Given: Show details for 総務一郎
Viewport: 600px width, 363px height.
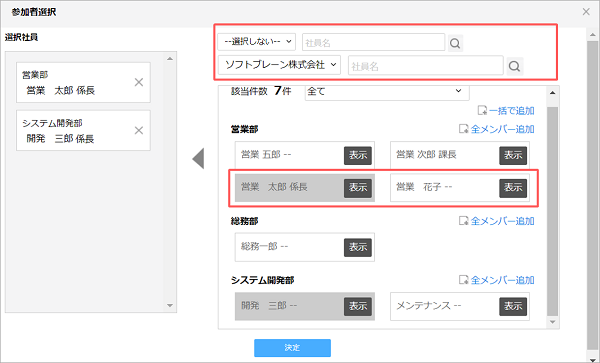Looking at the screenshot, I should (x=358, y=247).
